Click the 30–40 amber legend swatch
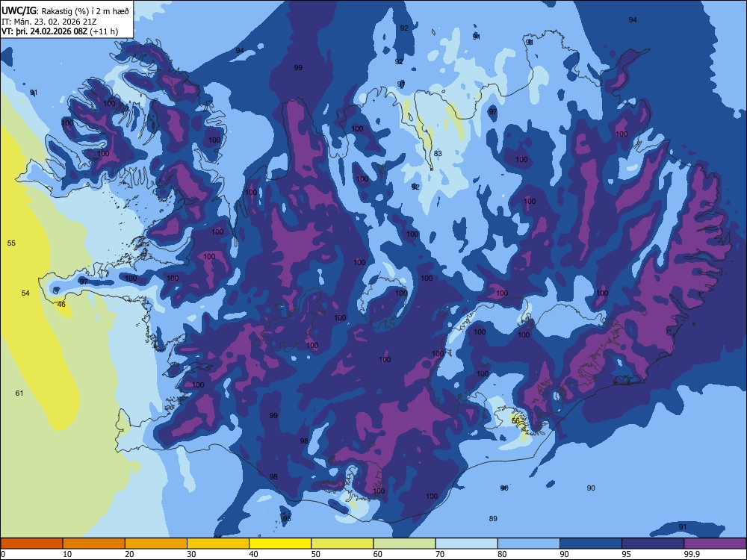This screenshot has width=747, height=560. click(218, 544)
